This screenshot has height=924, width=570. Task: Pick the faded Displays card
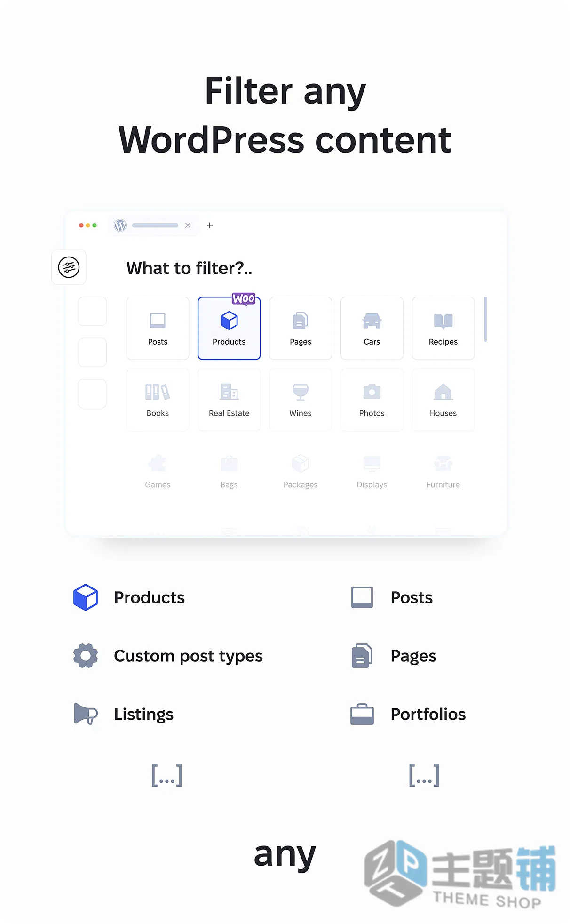372,471
